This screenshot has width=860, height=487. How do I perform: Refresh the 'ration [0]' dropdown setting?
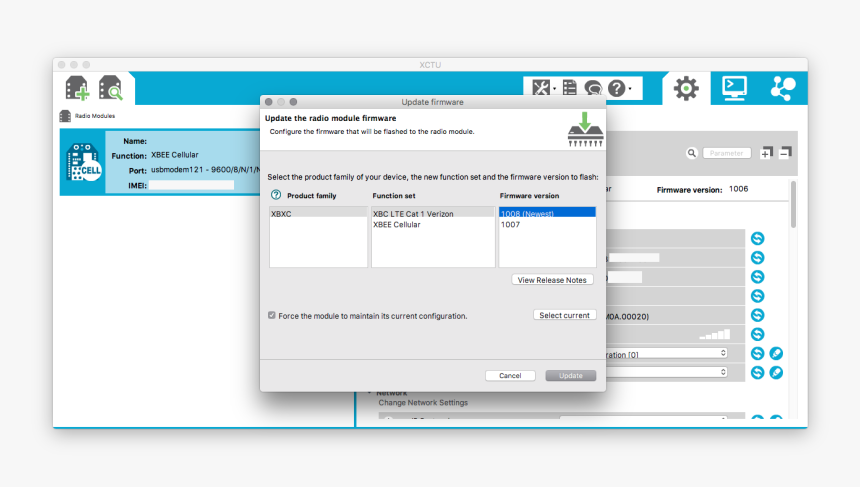point(757,353)
